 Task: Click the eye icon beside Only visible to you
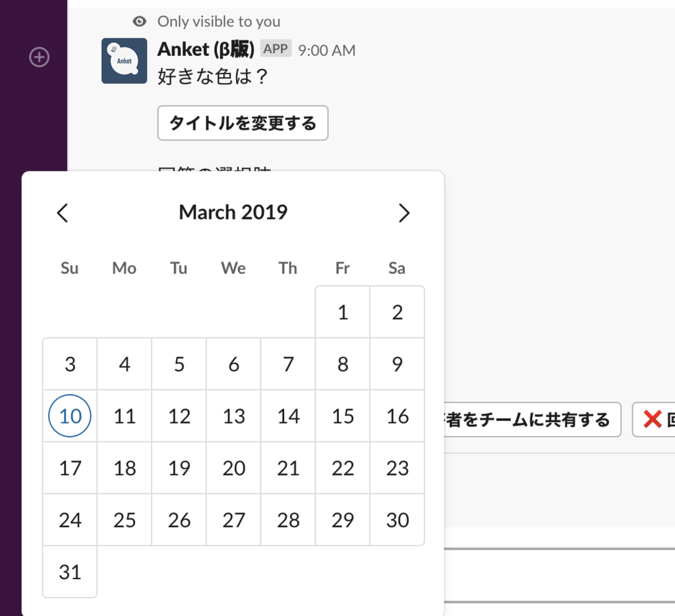138,21
